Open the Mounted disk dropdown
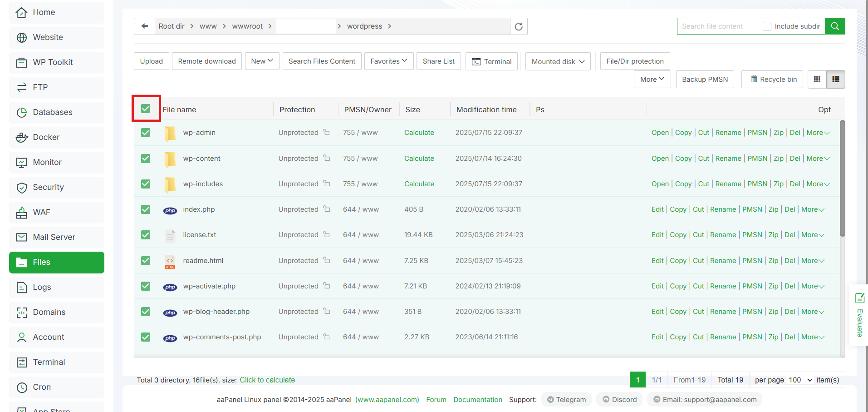Image resolution: width=868 pixels, height=412 pixels. [x=558, y=61]
